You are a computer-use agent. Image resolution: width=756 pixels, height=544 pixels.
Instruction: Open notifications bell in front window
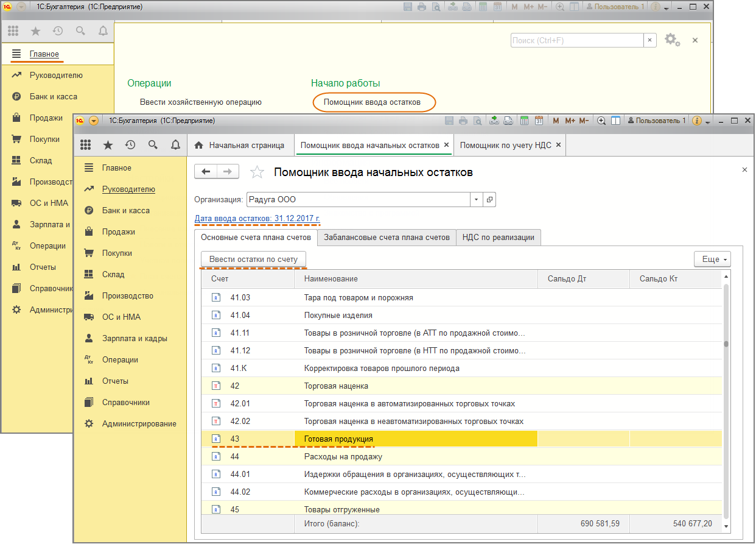coord(175,145)
